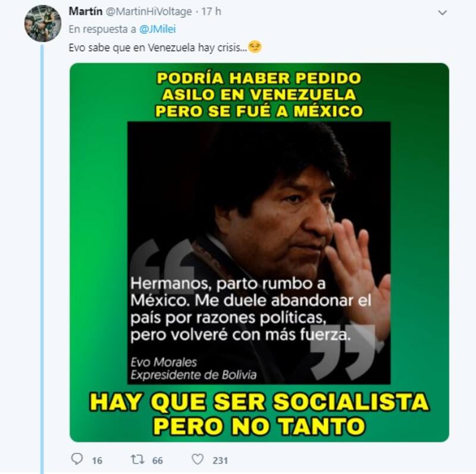This screenshot has width=476, height=474.
Task: Click the 'En respuesta a' label
Action: tap(102, 29)
